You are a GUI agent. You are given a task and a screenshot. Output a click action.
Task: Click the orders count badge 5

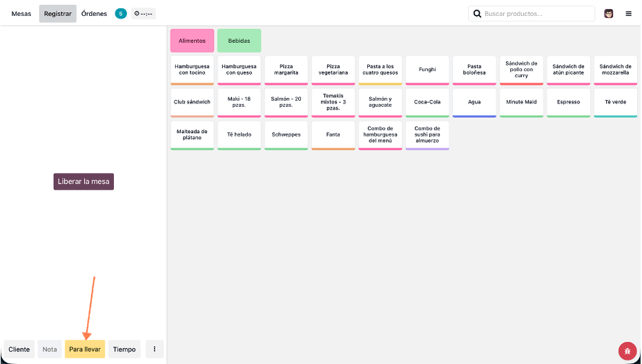click(x=121, y=14)
